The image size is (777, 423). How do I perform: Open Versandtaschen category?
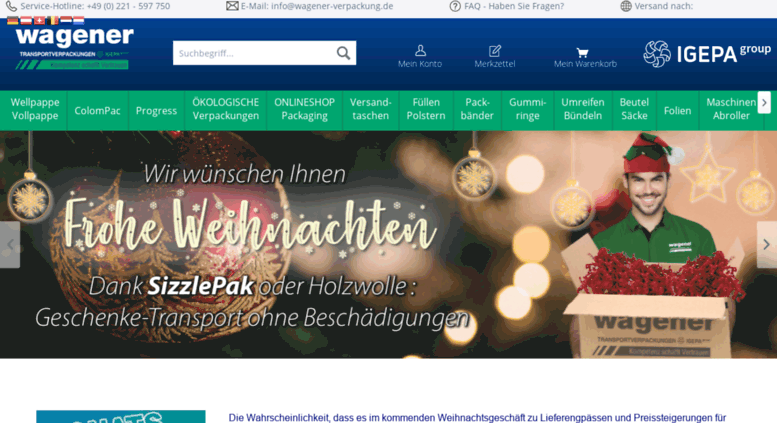coord(371,109)
